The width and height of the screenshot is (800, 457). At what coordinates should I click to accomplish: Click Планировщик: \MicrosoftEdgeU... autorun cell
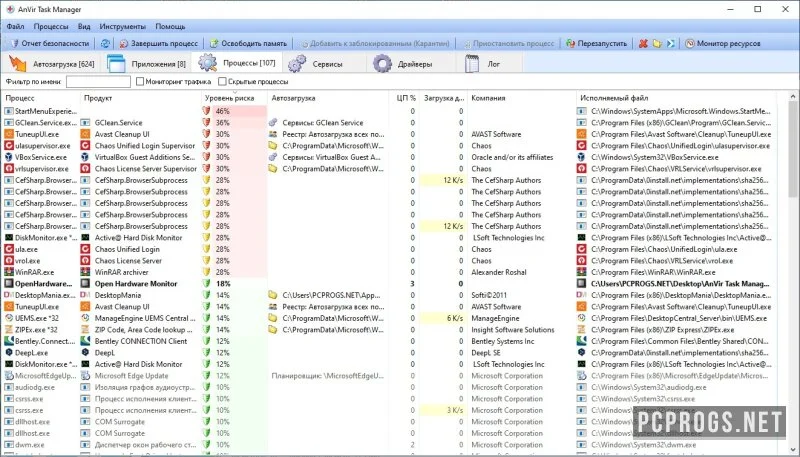point(328,376)
